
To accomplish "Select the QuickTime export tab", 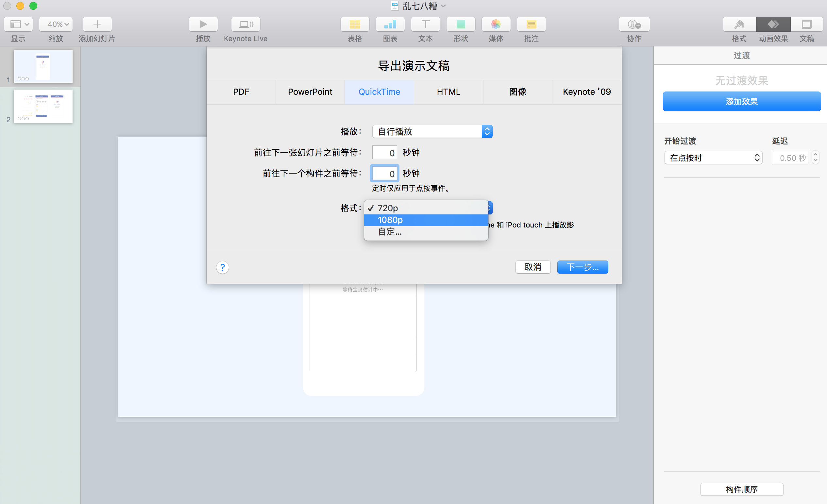I will (379, 92).
